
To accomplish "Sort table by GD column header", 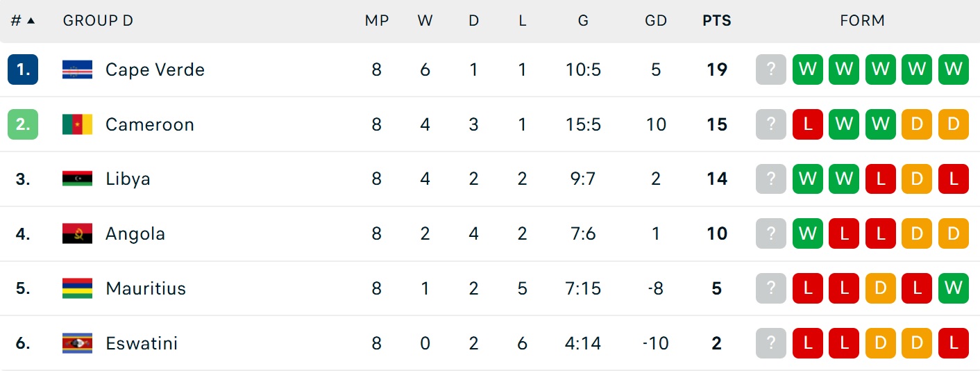I will [x=656, y=21].
